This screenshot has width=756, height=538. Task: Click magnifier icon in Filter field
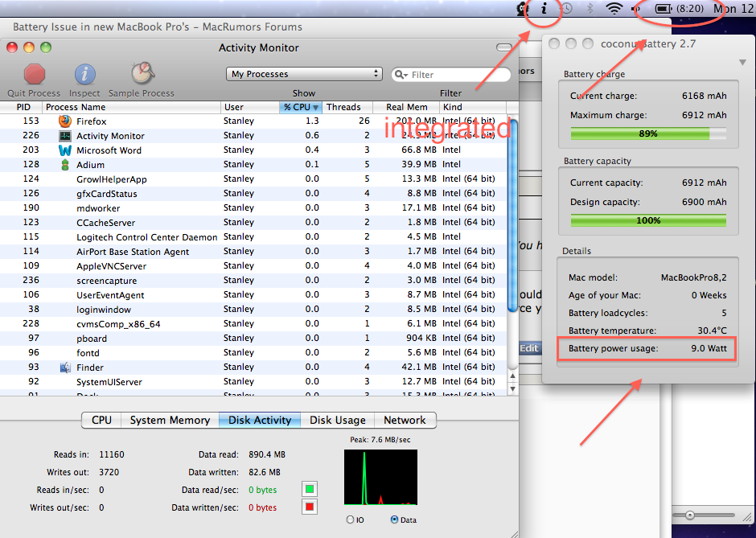coord(401,75)
